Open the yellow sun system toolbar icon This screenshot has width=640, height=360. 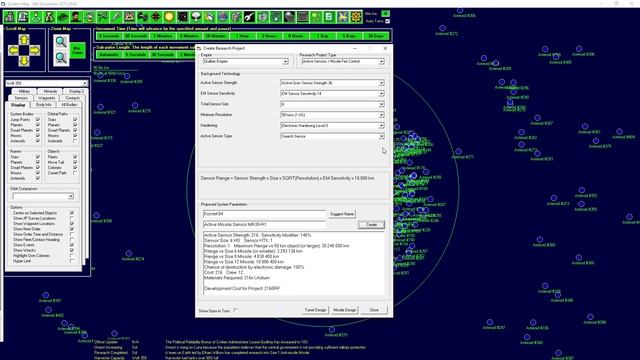pyautogui.click(x=169, y=17)
